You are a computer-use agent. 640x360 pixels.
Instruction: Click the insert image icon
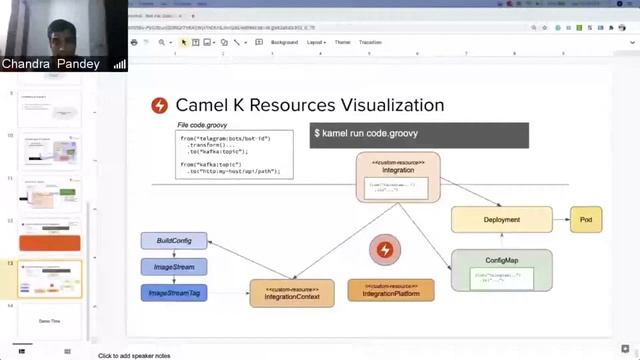pyautogui.click(x=207, y=42)
